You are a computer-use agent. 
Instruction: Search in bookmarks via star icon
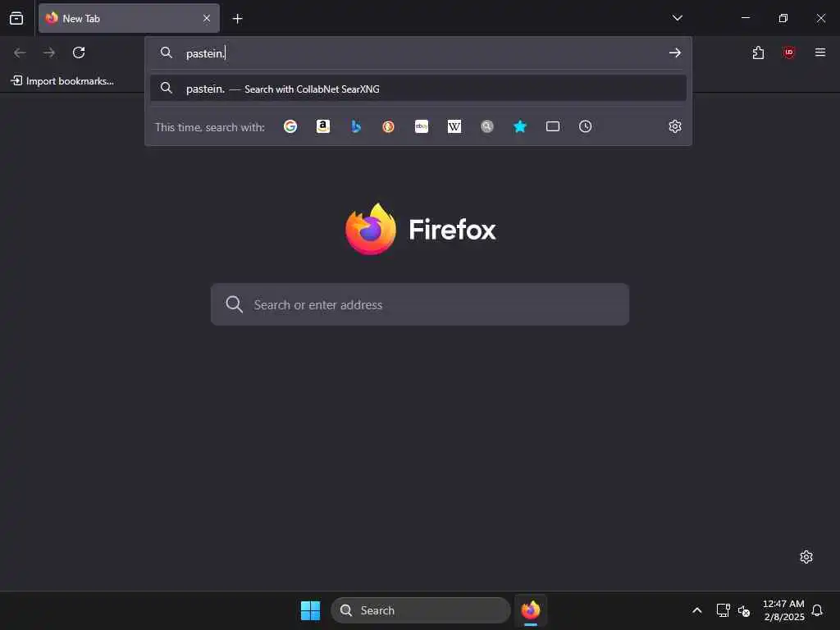click(x=519, y=126)
